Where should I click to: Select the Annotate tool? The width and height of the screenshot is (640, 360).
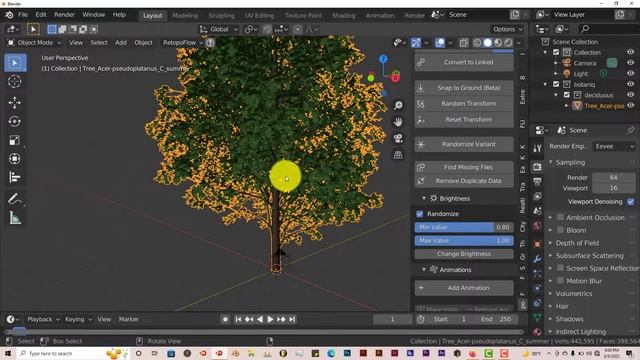point(15,199)
